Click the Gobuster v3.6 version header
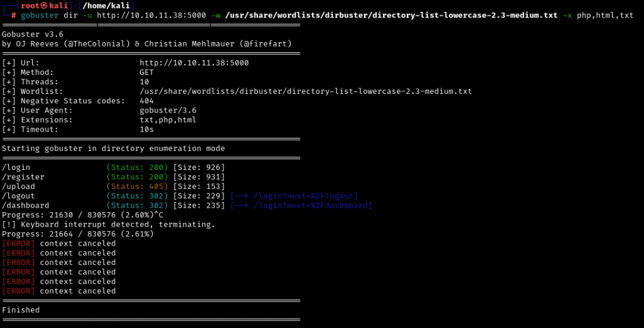The image size is (644, 328). [x=33, y=35]
